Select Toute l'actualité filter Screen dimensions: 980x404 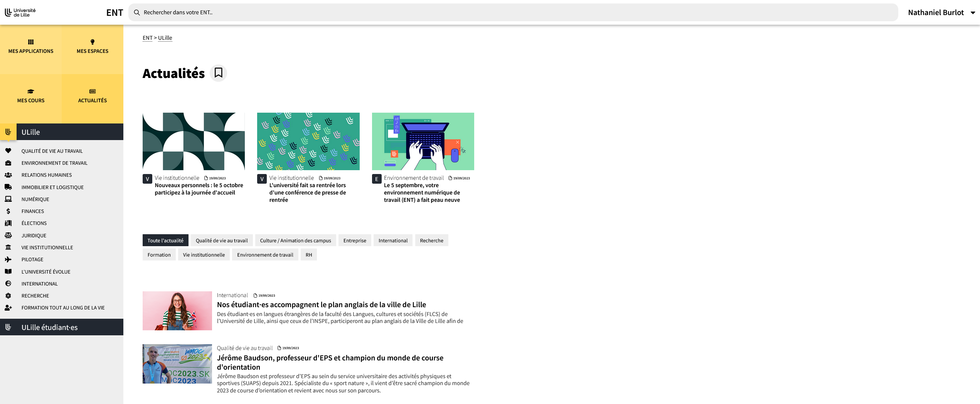[165, 240]
